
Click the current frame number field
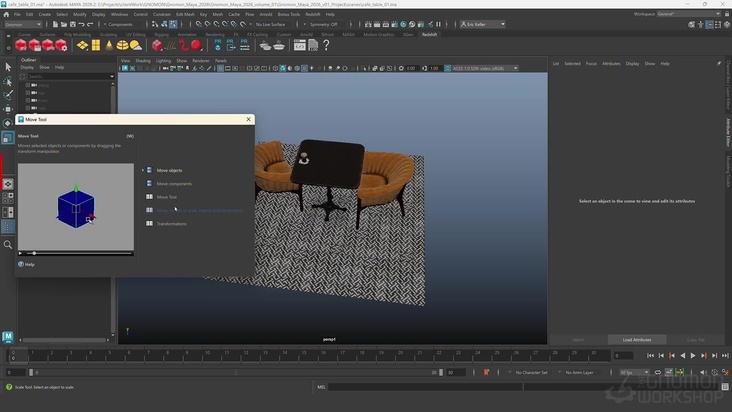click(x=623, y=356)
